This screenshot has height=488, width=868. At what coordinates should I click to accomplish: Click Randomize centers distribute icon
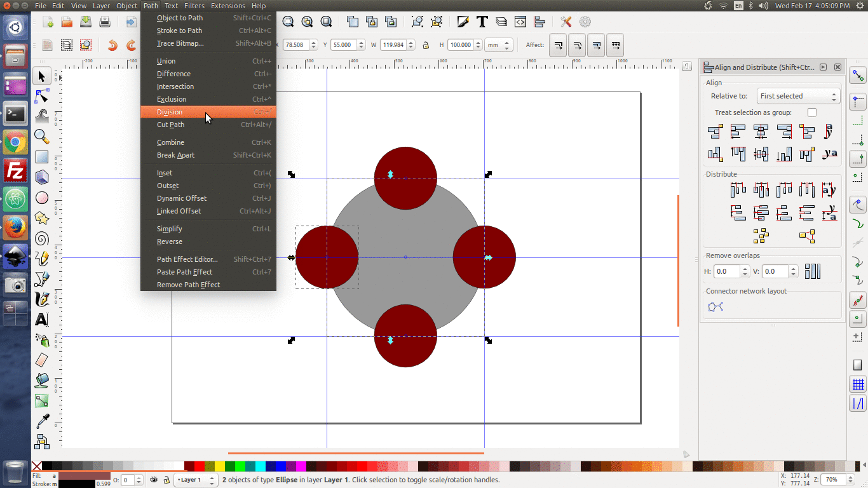tap(761, 236)
